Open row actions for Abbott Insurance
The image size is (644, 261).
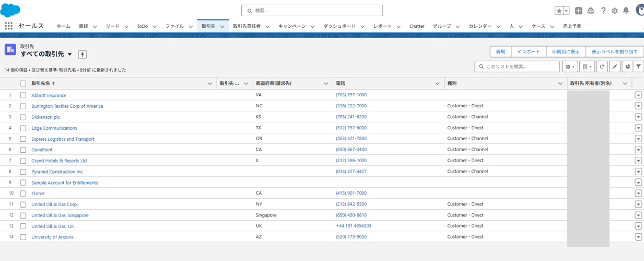coord(638,95)
